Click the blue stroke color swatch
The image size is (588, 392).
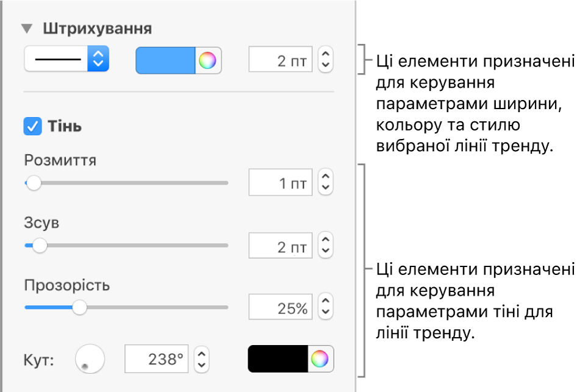click(165, 61)
